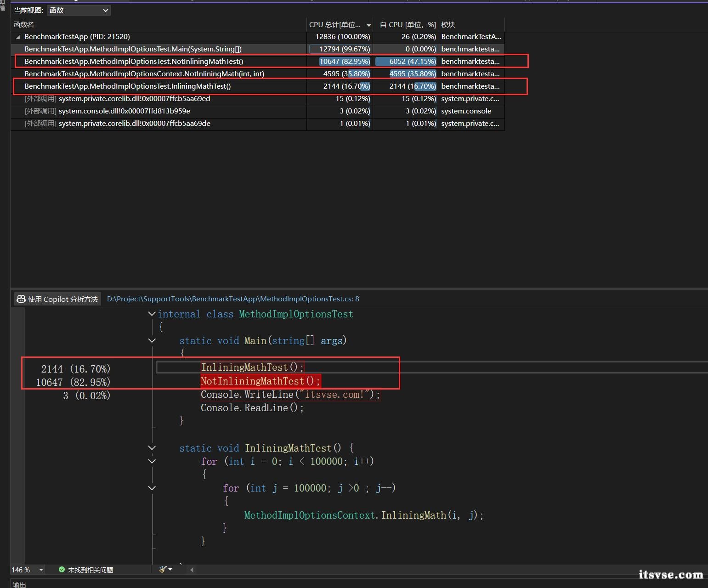Select the system.console.dll!0x00007ffd813b959e row
The width and height of the screenshot is (708, 588).
coord(258,111)
